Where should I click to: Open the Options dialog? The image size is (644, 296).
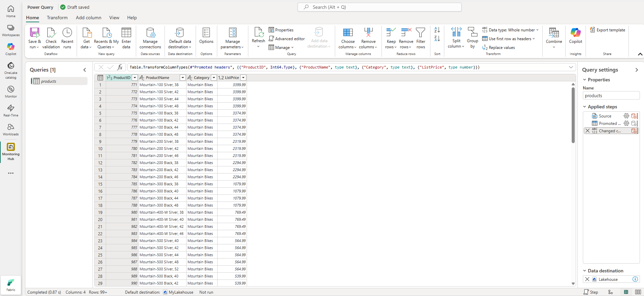(x=206, y=36)
